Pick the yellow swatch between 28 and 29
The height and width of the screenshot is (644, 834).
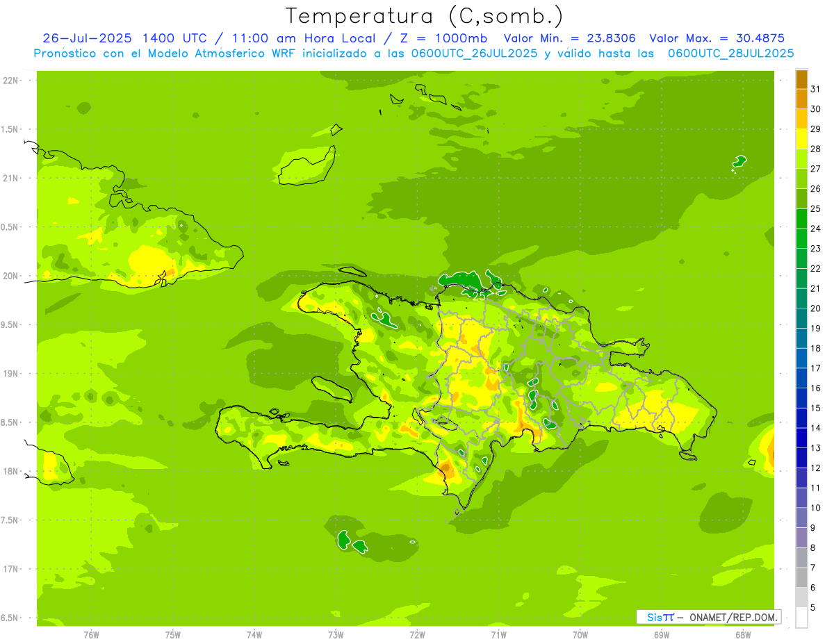coord(801,139)
